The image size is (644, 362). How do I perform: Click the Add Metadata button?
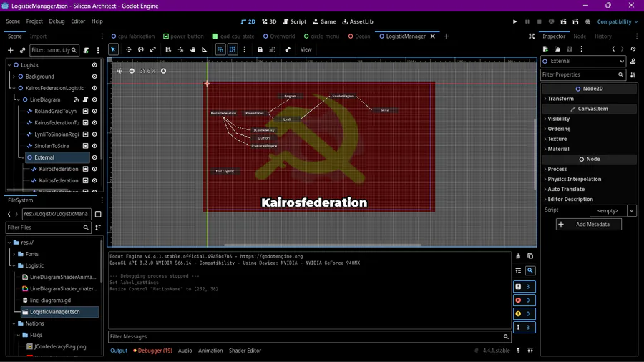click(x=589, y=225)
